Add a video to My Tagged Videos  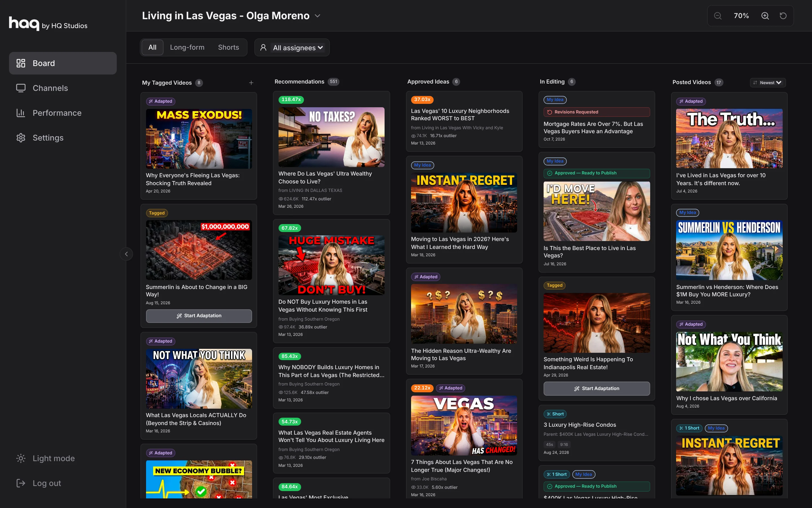(x=251, y=83)
